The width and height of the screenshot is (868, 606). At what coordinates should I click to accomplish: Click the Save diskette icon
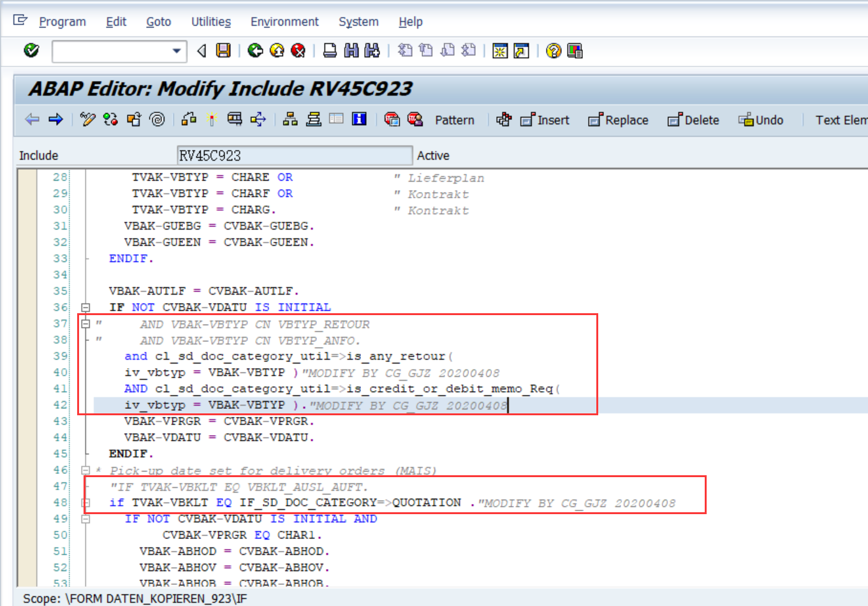[x=223, y=50]
